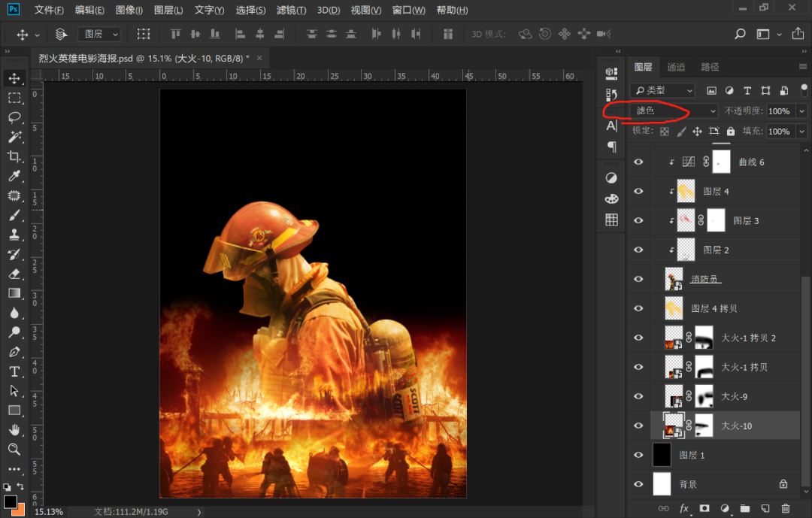Select the Eraser tool
Viewport: 812px width, 518px height.
(14, 274)
